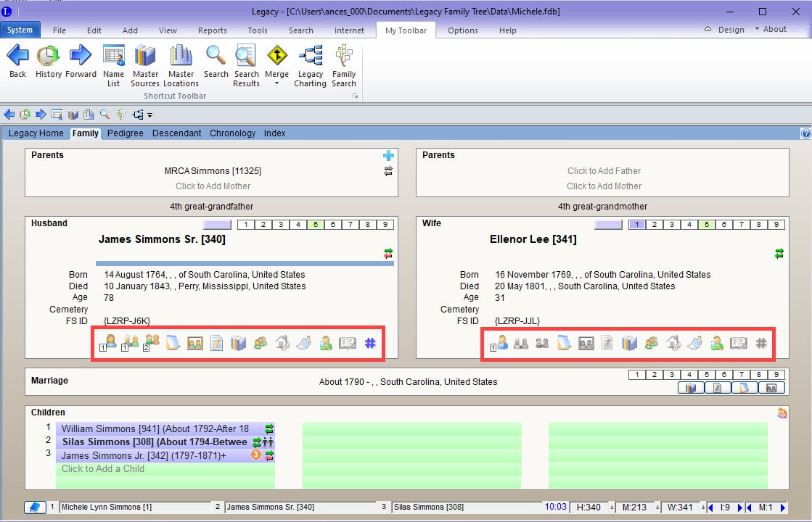
Task: Open husband's media gallery picture icon
Action: 195,343
